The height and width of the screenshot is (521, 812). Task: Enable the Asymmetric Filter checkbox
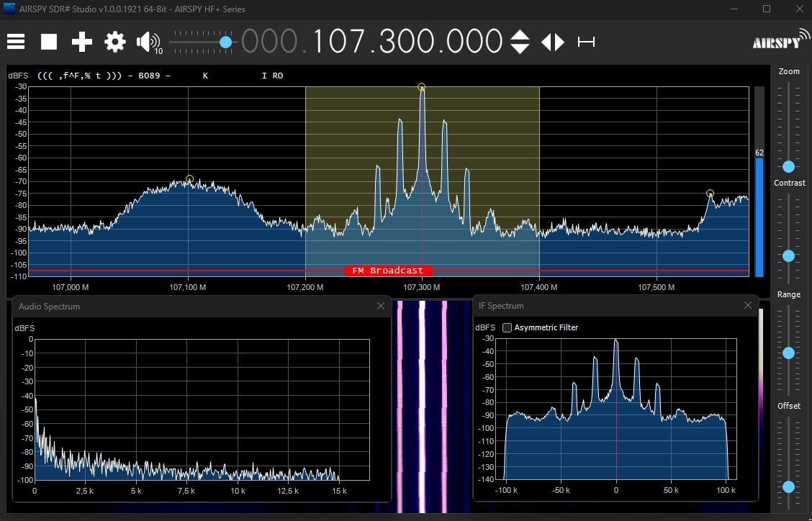coord(507,327)
